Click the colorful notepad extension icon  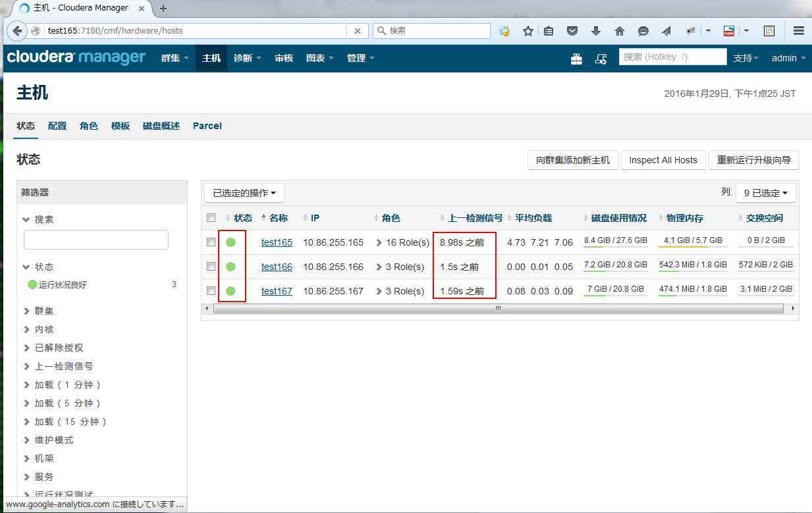coord(504,31)
